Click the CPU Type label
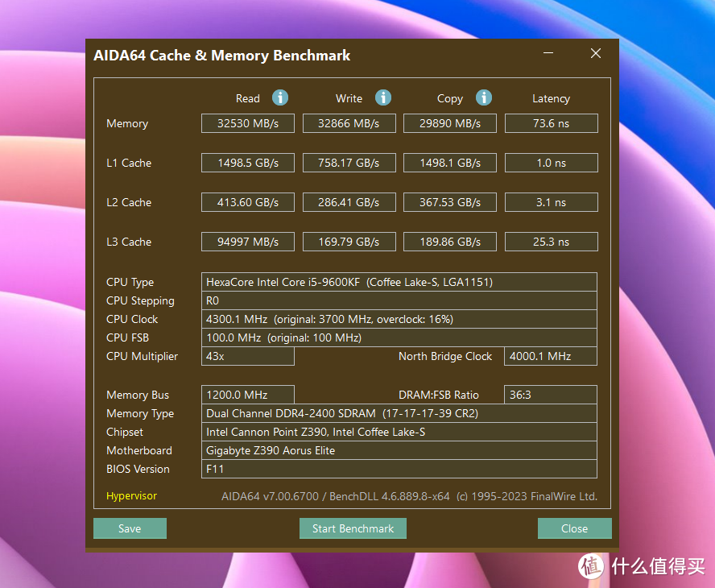This screenshot has width=715, height=588. (x=130, y=283)
